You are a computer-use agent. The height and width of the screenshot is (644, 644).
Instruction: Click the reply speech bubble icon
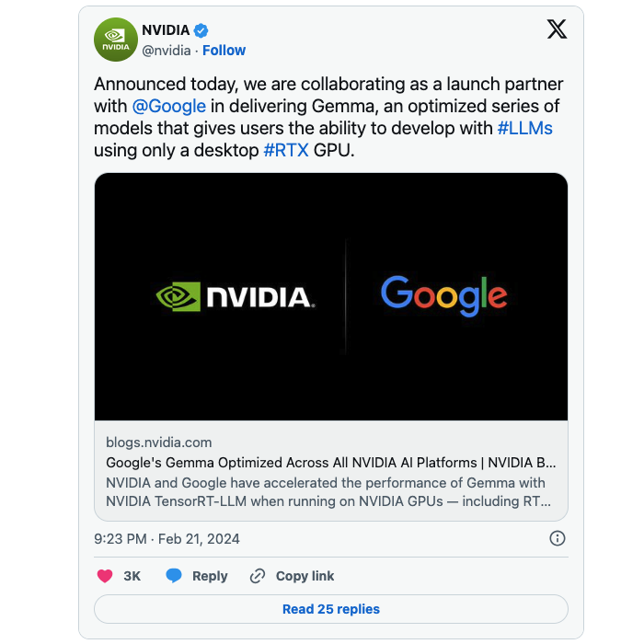174,576
